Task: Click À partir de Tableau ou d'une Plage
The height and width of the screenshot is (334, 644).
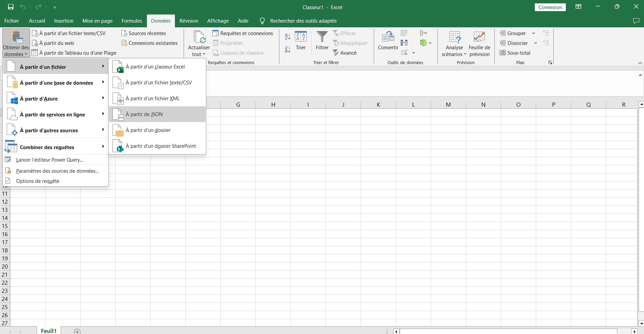Action: [x=74, y=53]
